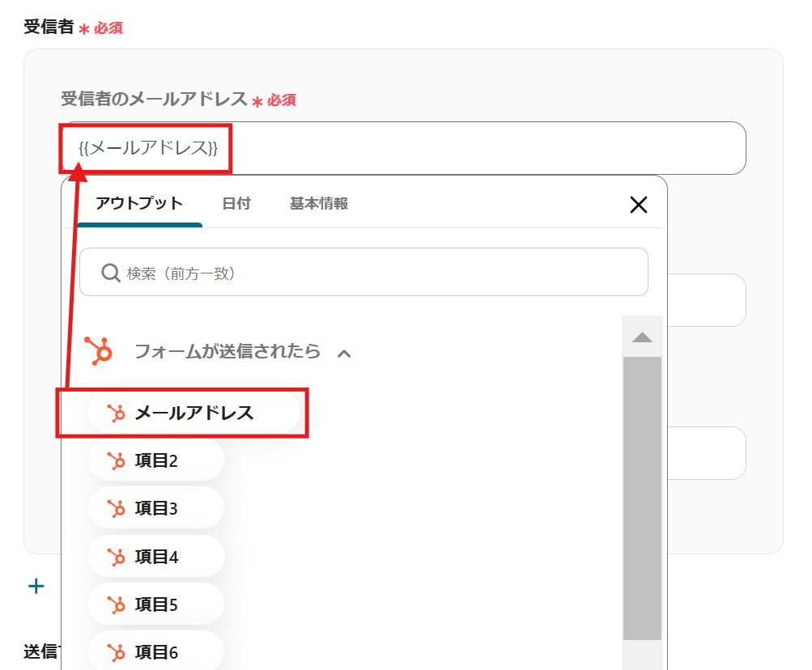Click the magnifier icon in the search box
812x670 pixels.
pos(111,273)
